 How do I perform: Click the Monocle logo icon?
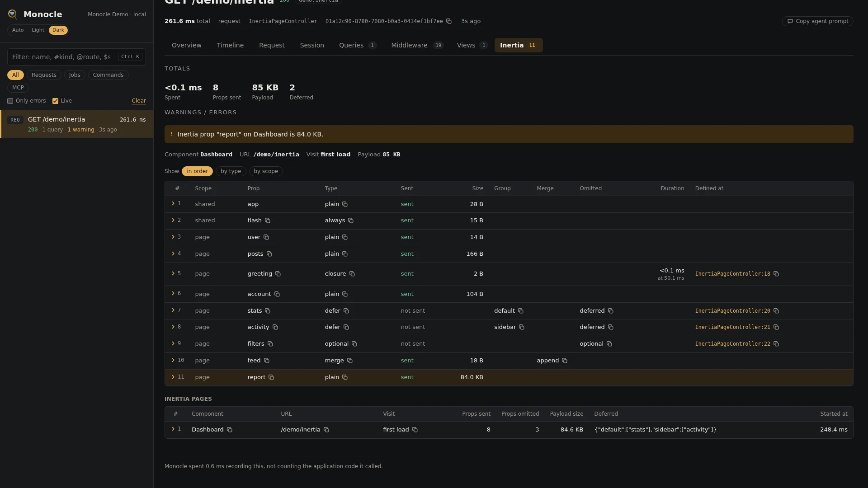[x=13, y=14]
